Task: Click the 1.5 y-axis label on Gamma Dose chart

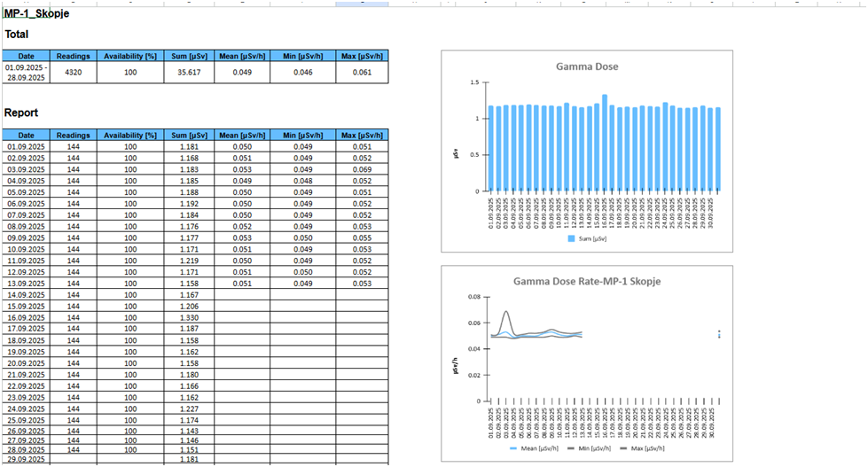Action: point(474,82)
